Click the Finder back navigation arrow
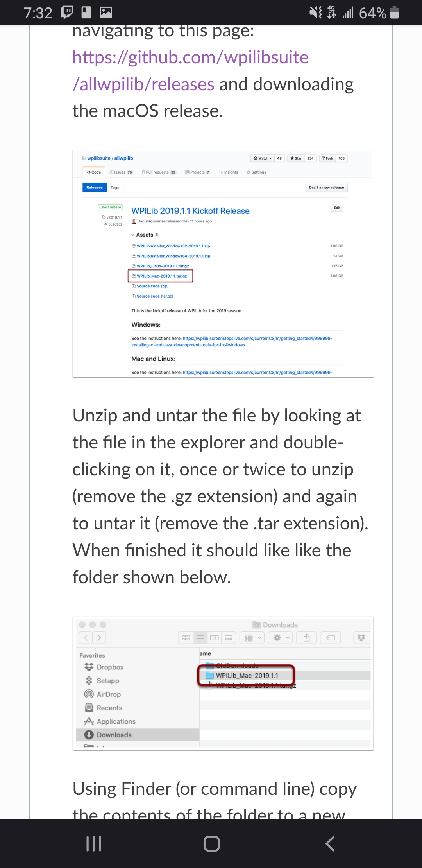 click(x=86, y=638)
